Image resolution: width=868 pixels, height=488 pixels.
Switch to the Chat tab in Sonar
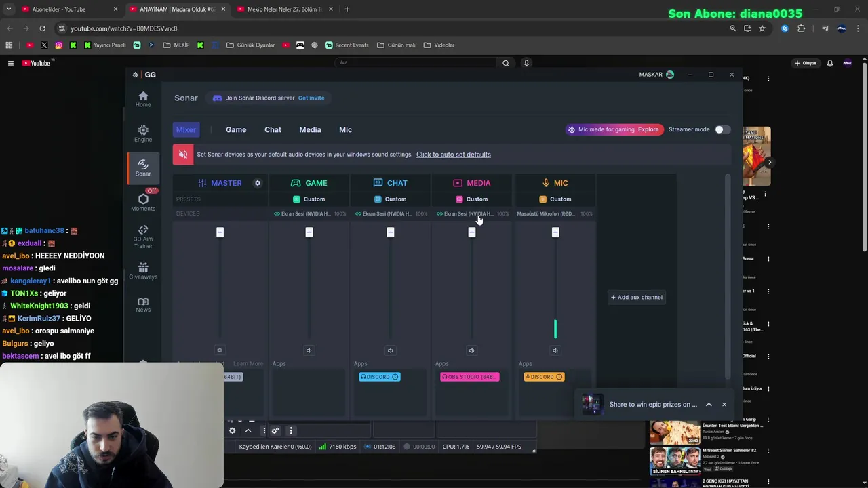273,129
